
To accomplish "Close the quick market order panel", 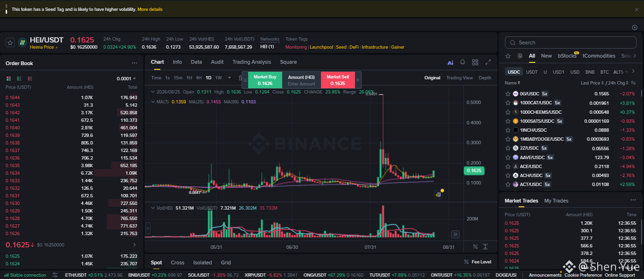I will [357, 80].
